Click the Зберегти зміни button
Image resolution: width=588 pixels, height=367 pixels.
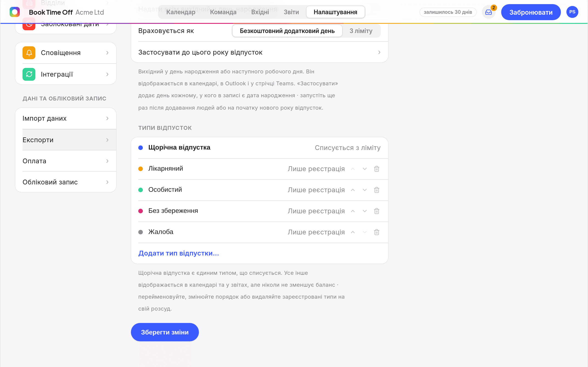tap(165, 332)
